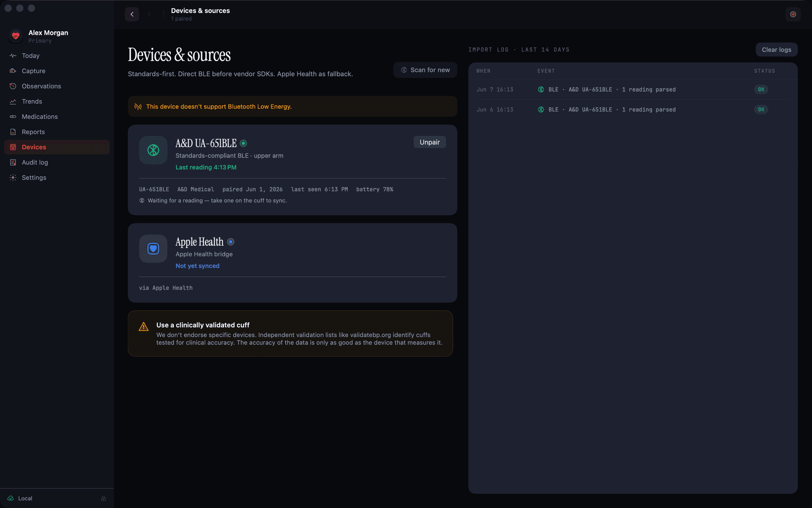Screen dimensions: 812x508
Task: Click the Bluetooth icon in Jun 6 log row
Action: point(541,110)
